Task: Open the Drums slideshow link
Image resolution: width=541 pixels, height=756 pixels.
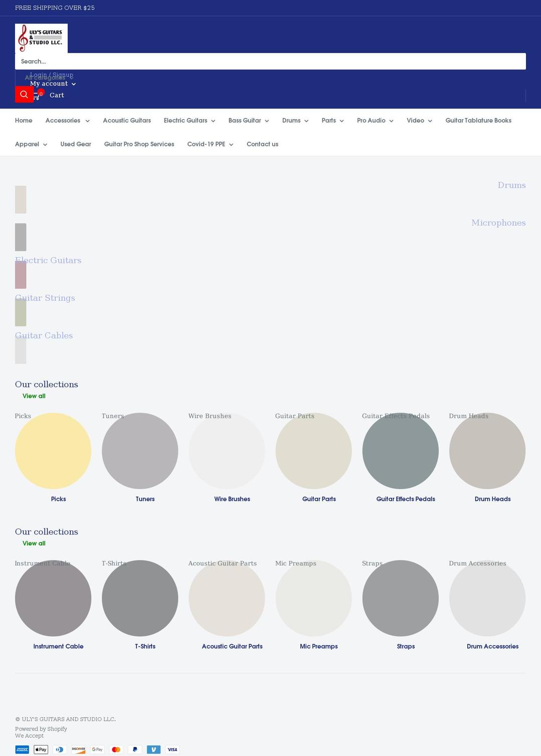Action: point(511,185)
